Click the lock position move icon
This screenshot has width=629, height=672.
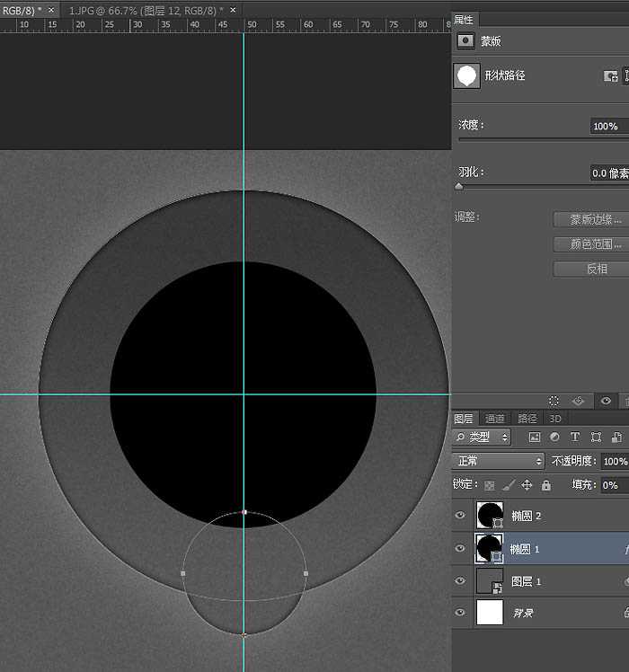(x=527, y=485)
